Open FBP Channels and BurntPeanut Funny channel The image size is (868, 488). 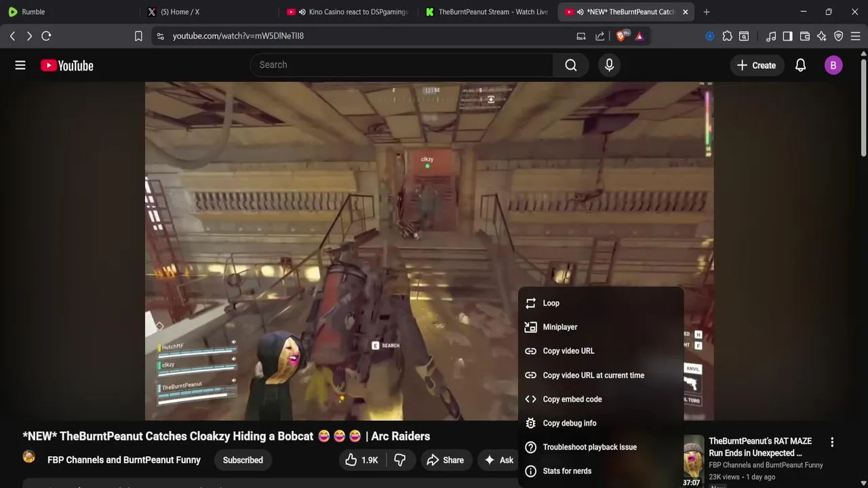(124, 460)
